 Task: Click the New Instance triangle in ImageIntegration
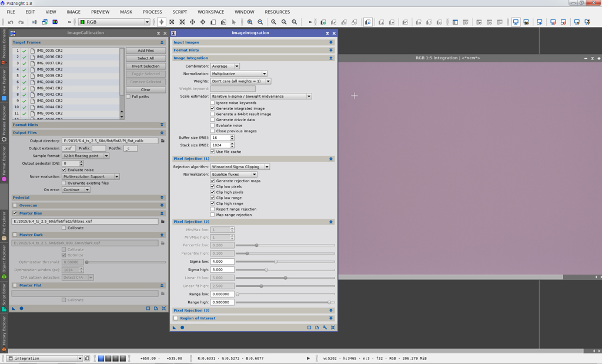[174, 328]
